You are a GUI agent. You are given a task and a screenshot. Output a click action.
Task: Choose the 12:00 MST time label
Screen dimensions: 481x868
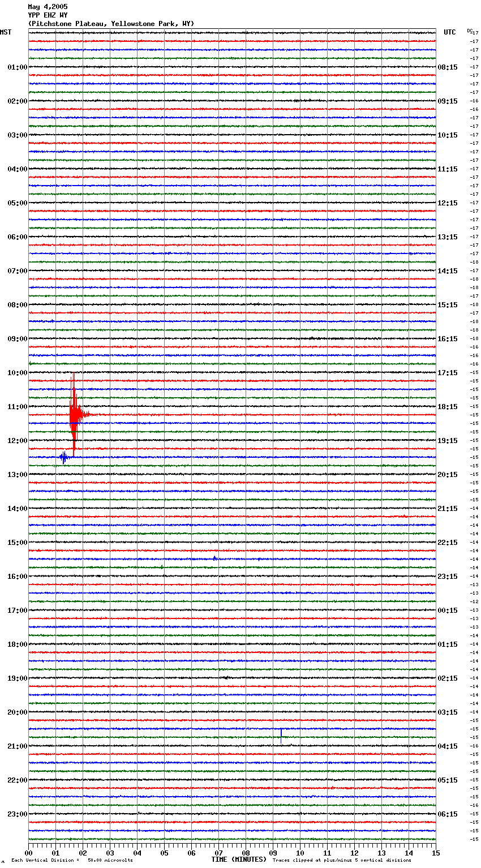[x=18, y=441]
